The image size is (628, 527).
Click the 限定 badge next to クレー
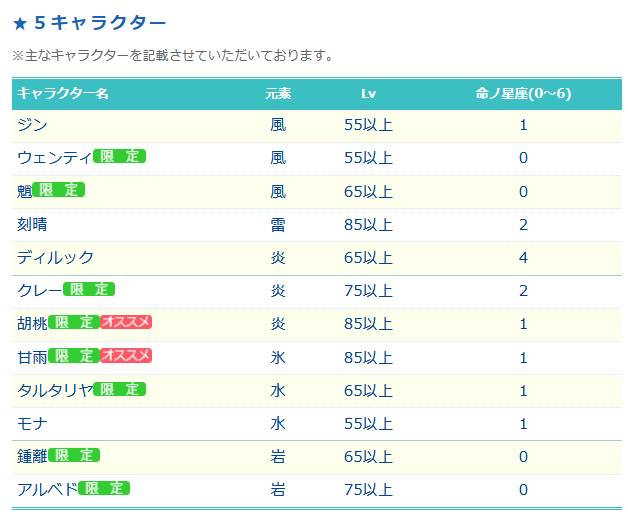pyautogui.click(x=89, y=289)
